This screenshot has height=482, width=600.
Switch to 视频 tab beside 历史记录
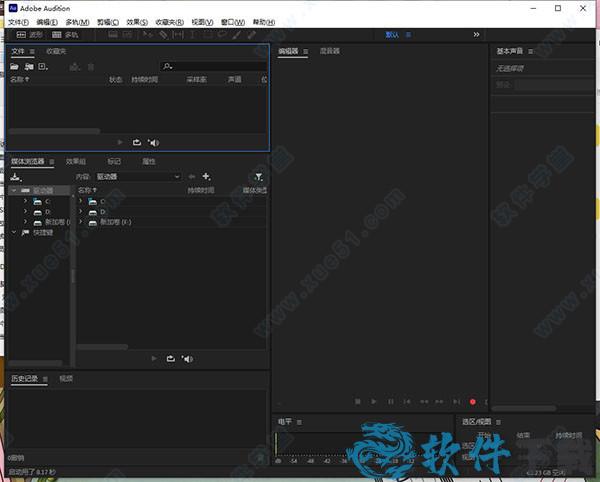click(66, 378)
